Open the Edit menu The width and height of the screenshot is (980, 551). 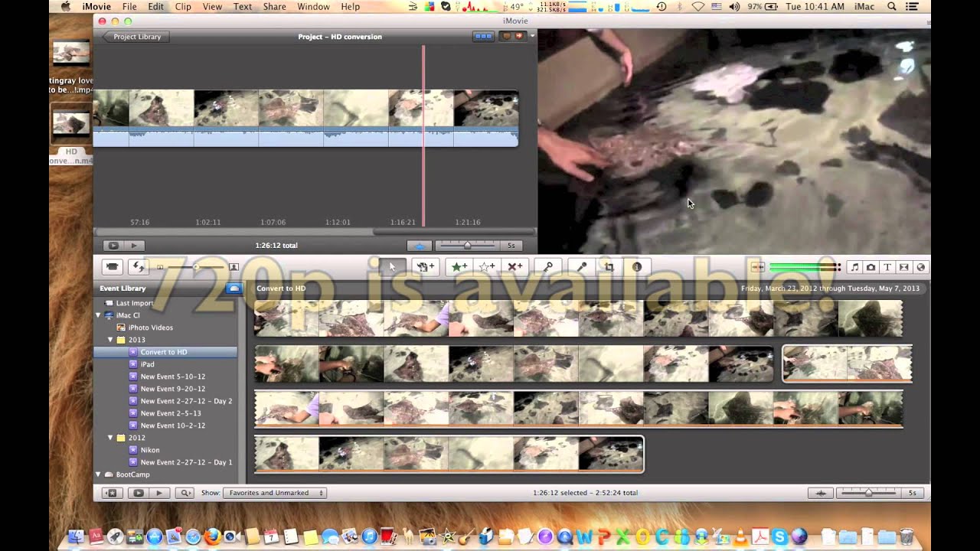coord(155,7)
